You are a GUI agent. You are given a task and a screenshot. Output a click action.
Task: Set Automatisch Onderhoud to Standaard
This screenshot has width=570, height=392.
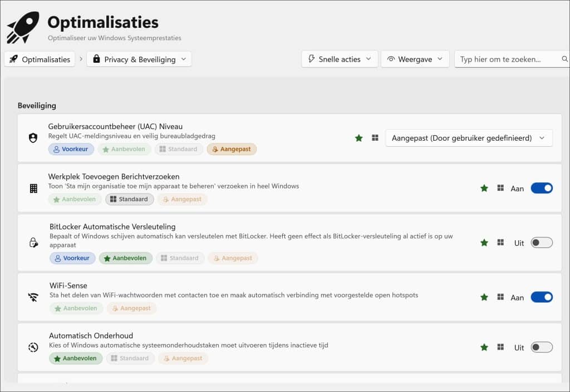[x=130, y=358]
